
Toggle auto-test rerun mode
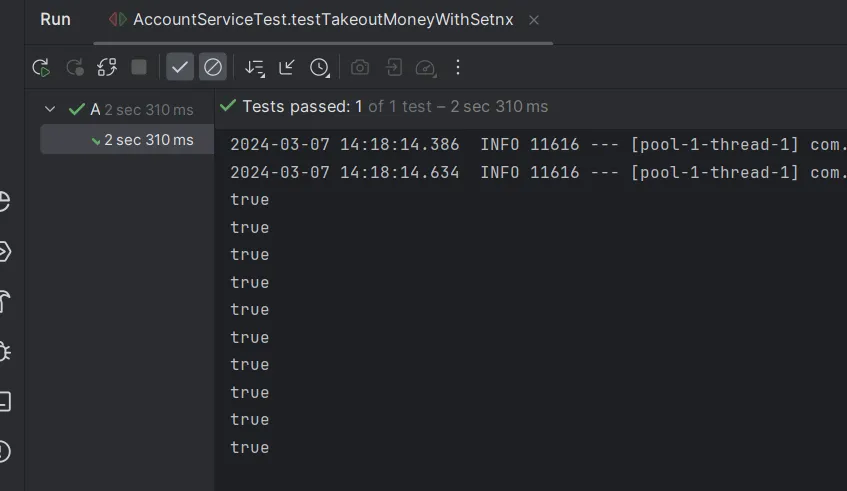click(x=107, y=68)
